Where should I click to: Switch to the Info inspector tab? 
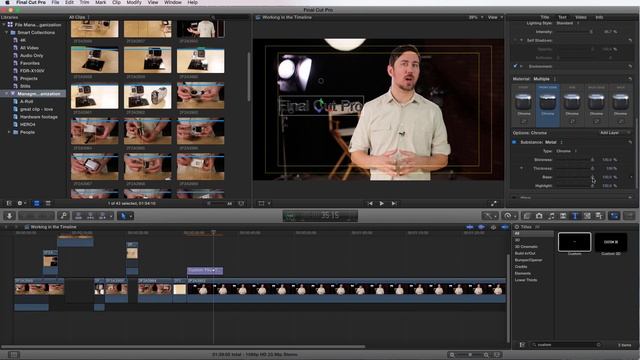click(599, 17)
